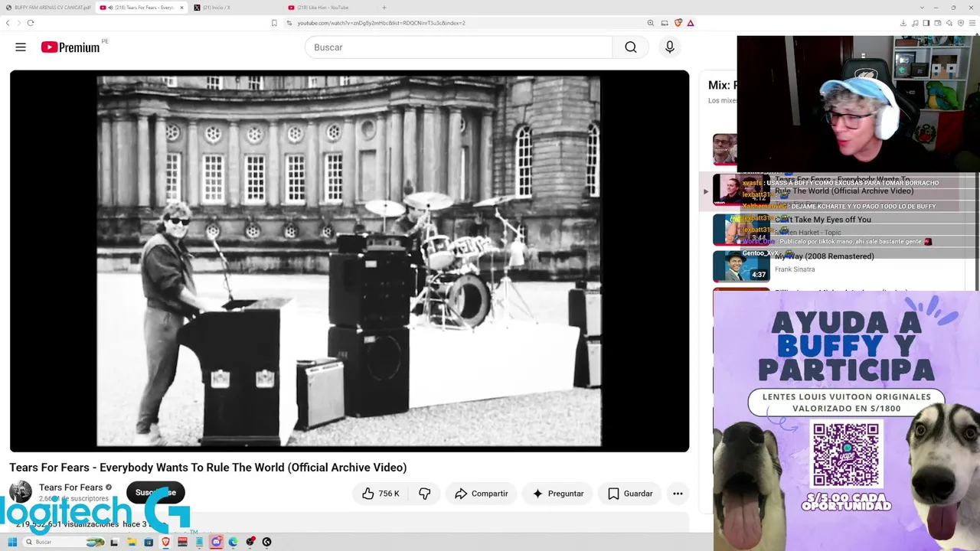
Task: Close the Tears For Fears tab
Action: (x=181, y=8)
